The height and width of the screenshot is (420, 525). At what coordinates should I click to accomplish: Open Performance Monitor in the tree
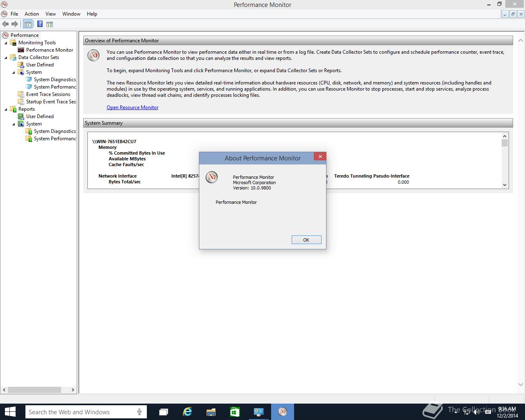click(x=50, y=50)
